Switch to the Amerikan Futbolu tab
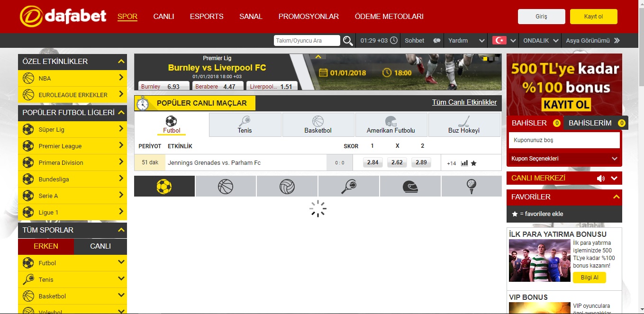The width and height of the screenshot is (644, 314). [x=391, y=125]
